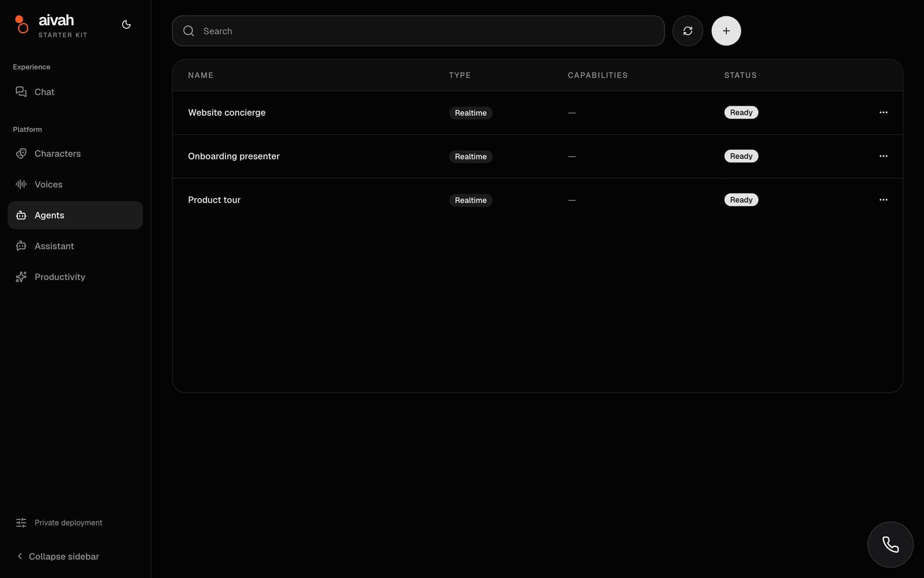This screenshot has height=578, width=924.
Task: Go to the Characters section
Action: (75, 153)
